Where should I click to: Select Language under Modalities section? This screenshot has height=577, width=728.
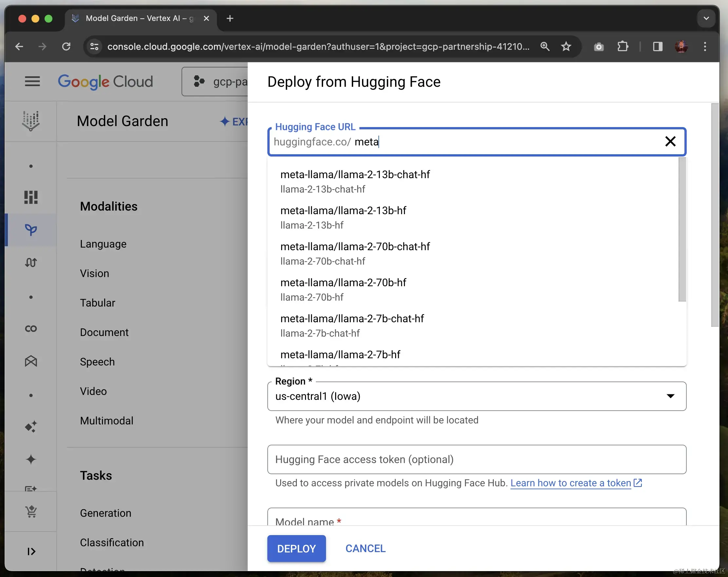[x=104, y=243]
